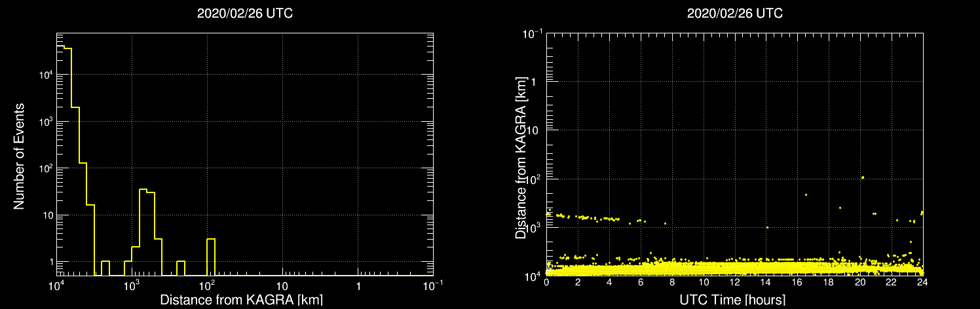
Task: Click the '20' tick on UTC Time axis
Action: [x=860, y=282]
